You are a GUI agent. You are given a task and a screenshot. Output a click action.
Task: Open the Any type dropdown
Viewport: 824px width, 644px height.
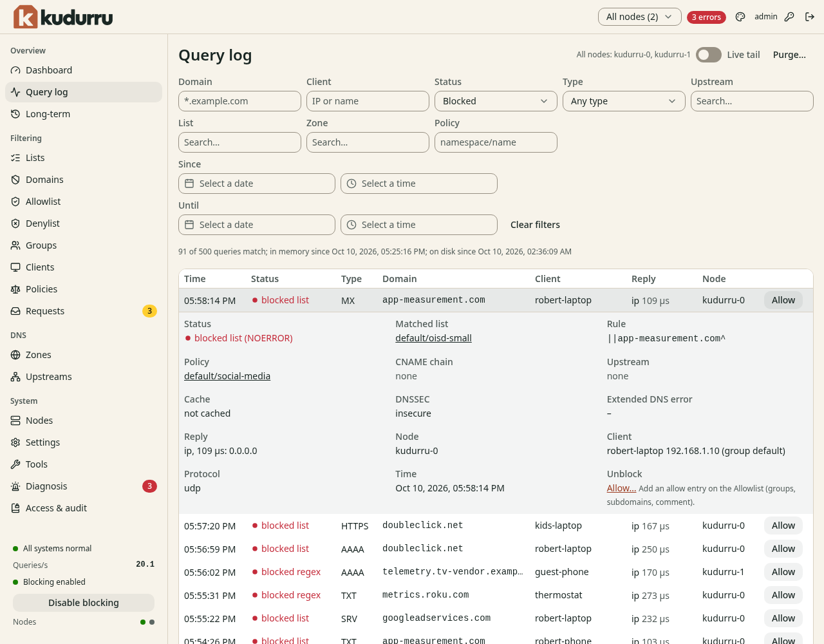624,101
